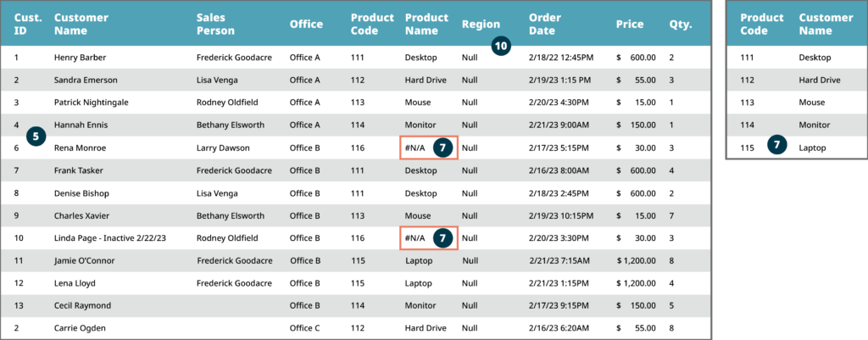The width and height of the screenshot is (868, 340).
Task: Click the Price column header
Action: coord(629,24)
